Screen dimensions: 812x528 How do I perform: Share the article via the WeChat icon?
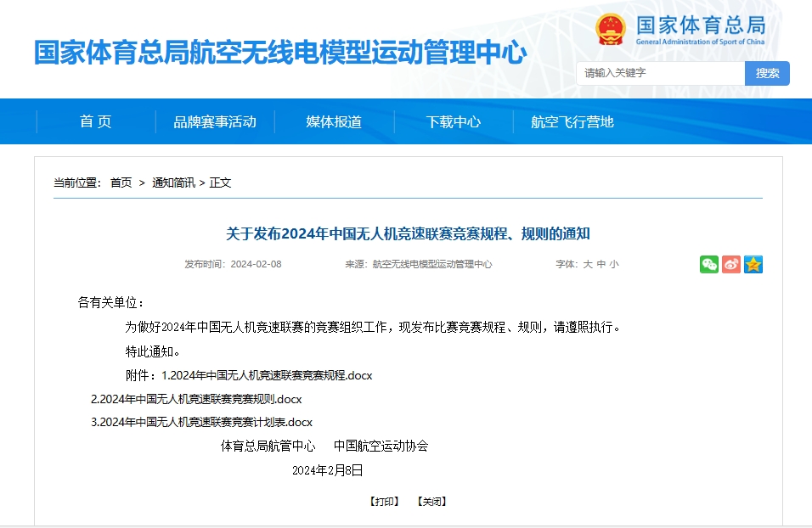tap(708, 264)
